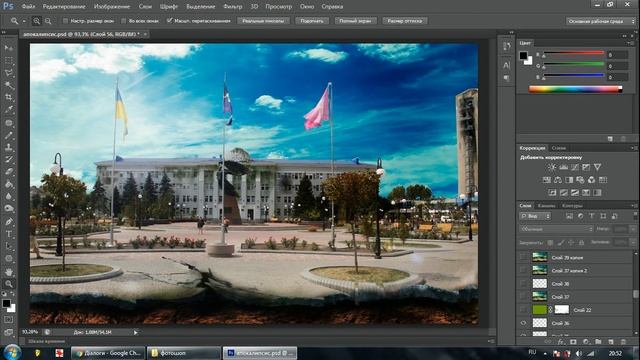Open the layer filter 'Вид' dropdown
This screenshot has height=360, width=640.
pyautogui.click(x=536, y=216)
